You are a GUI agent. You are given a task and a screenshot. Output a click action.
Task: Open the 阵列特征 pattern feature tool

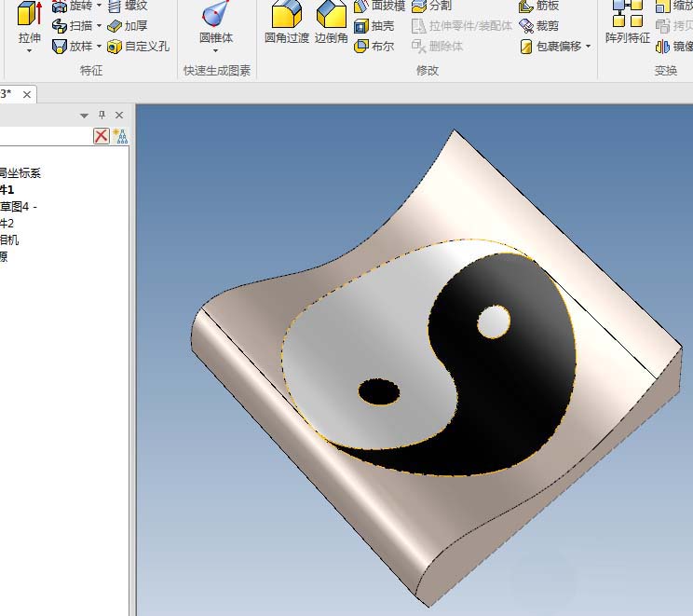pyautogui.click(x=628, y=22)
